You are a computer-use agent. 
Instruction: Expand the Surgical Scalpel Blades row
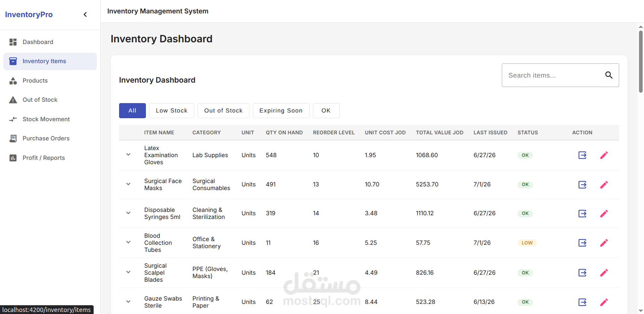click(128, 272)
